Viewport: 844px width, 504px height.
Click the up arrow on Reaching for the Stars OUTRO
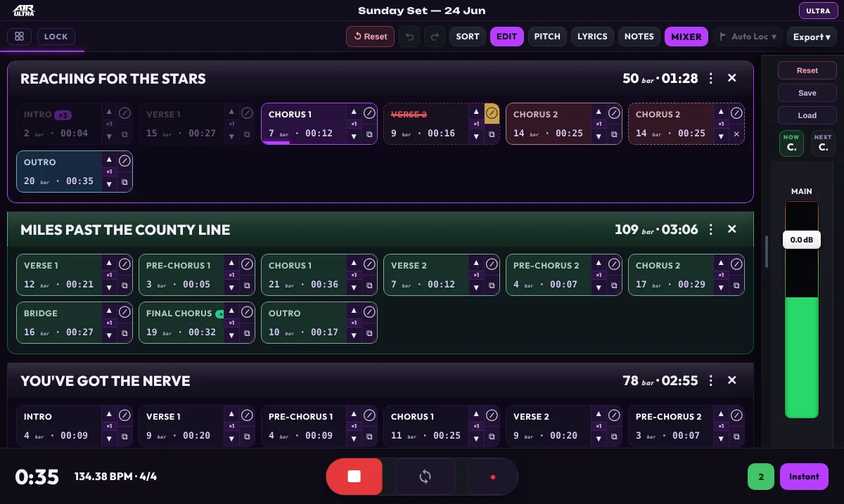point(109,160)
